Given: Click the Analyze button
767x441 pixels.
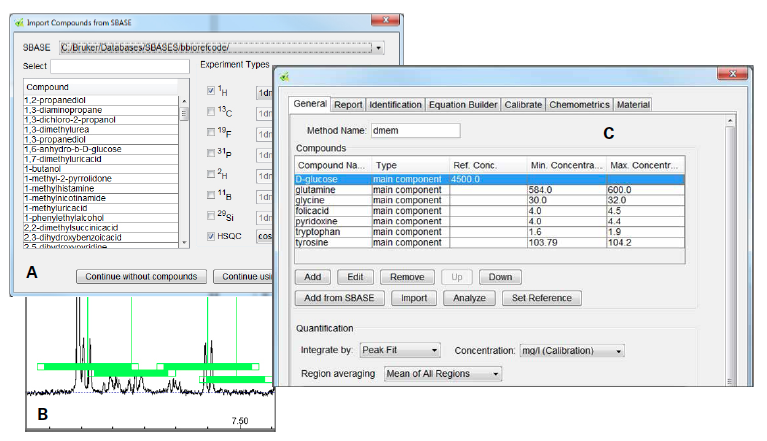Looking at the screenshot, I should pyautogui.click(x=469, y=298).
